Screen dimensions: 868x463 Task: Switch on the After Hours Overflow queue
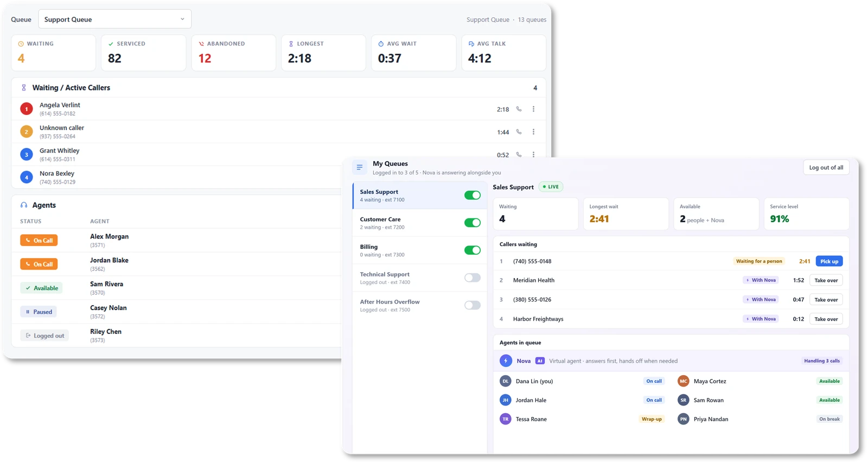(x=473, y=305)
